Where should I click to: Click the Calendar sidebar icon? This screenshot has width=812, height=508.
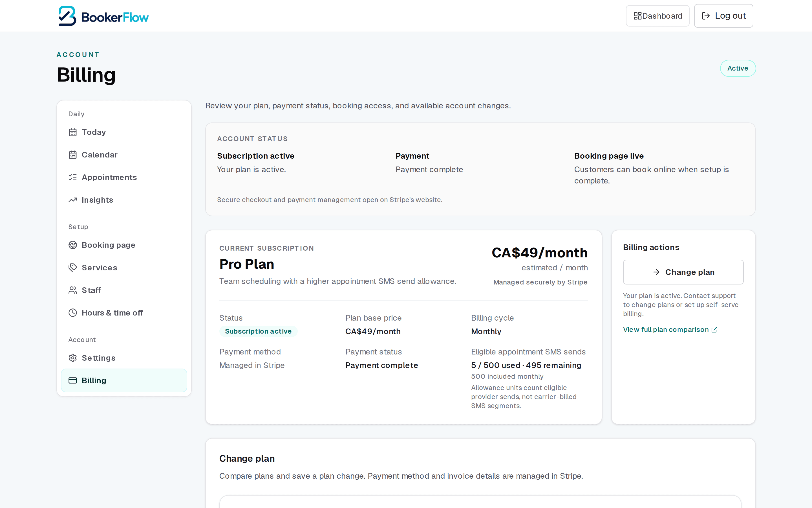tap(73, 155)
